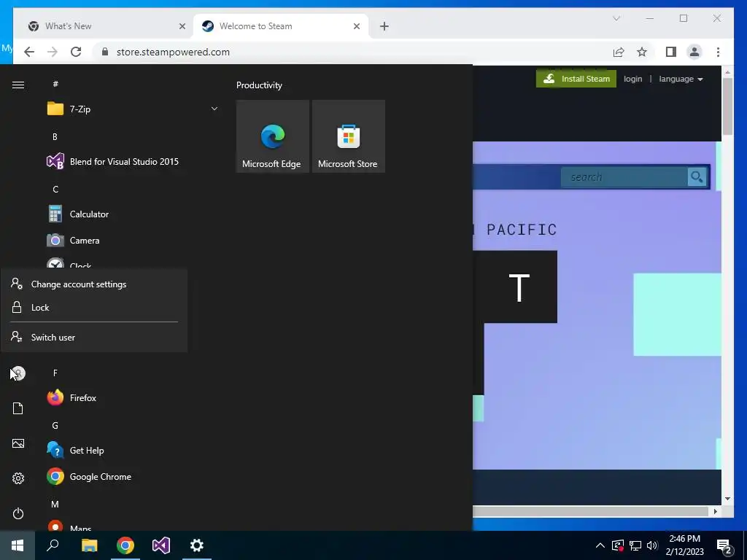Viewport: 747px width, 560px height.
Task: Open a new Chrome tab
Action: pos(384,26)
